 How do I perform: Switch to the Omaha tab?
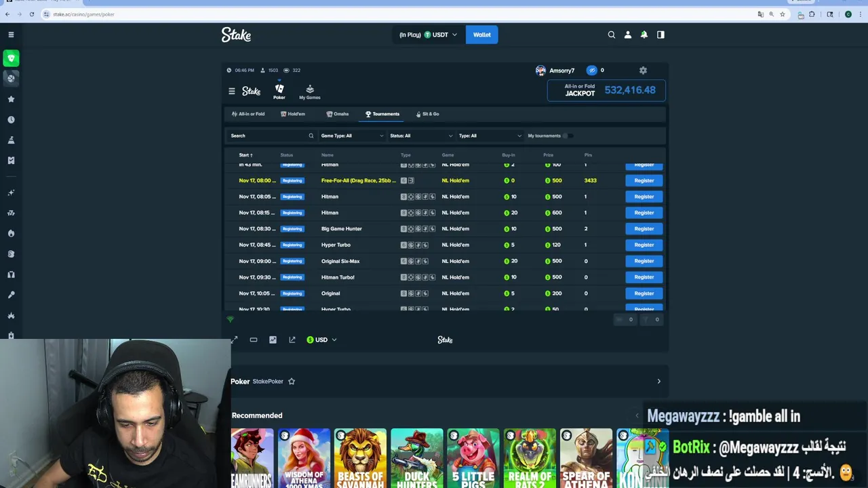(x=338, y=114)
